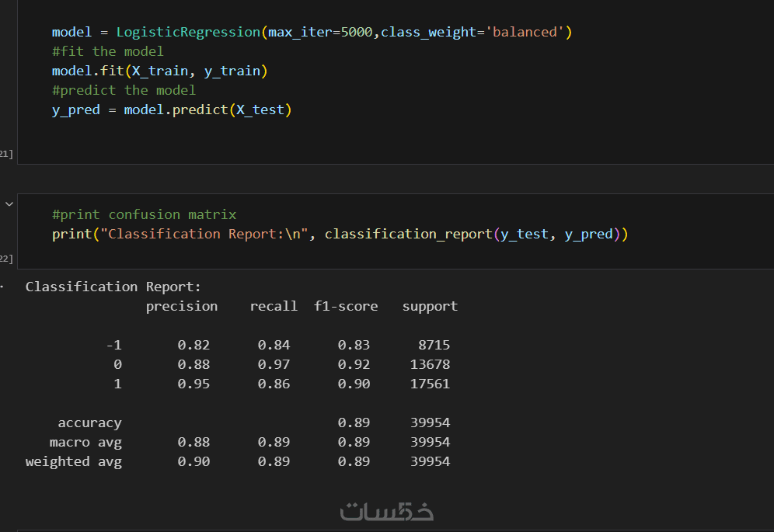Click the execution count 22 label
Image resolution: width=774 pixels, height=532 pixels.
pos(5,258)
